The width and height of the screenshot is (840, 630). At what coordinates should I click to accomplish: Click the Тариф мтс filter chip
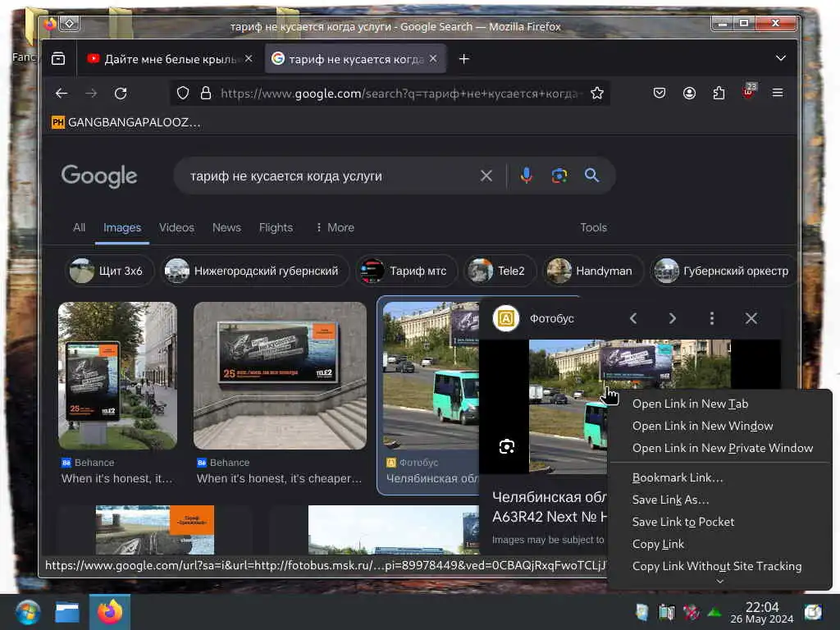click(x=407, y=271)
